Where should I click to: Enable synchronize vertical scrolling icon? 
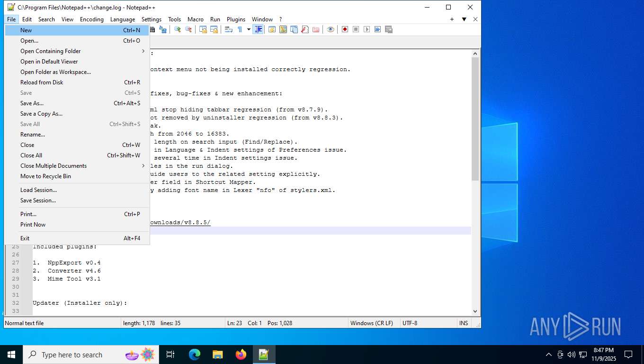coord(203,29)
